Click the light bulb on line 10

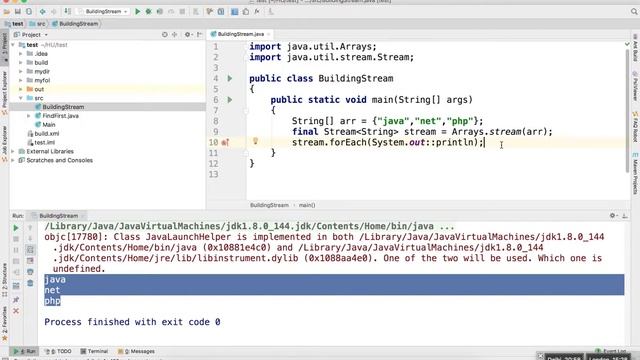click(x=256, y=141)
